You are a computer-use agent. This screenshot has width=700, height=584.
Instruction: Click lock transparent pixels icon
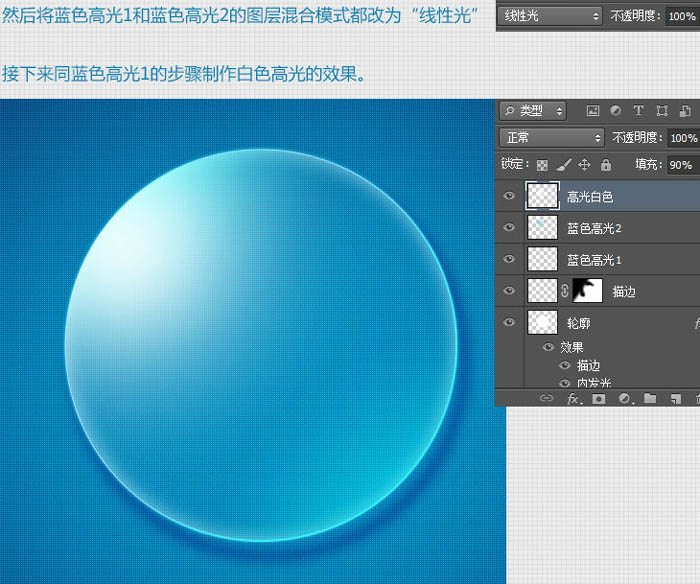click(542, 165)
